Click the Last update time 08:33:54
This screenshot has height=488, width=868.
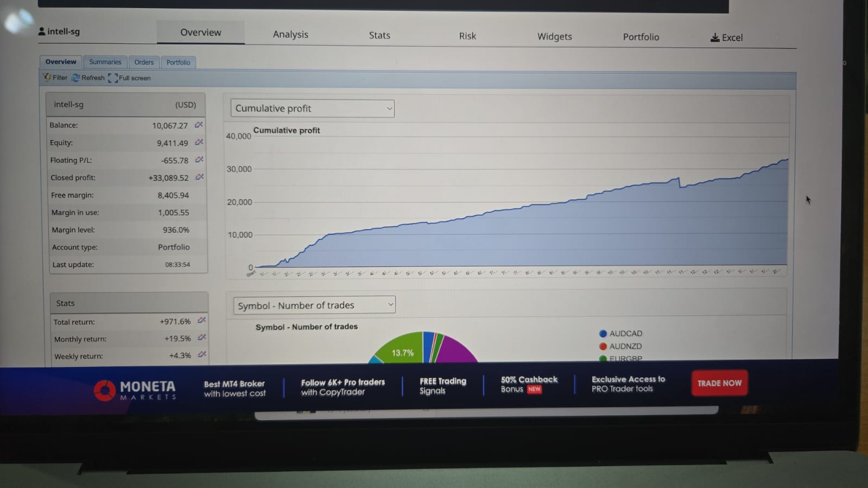pyautogui.click(x=178, y=265)
